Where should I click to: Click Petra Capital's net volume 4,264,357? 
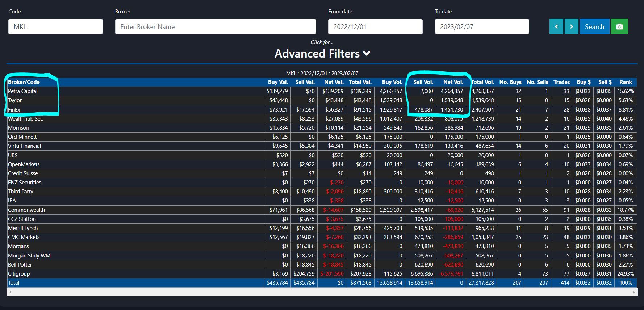[452, 91]
